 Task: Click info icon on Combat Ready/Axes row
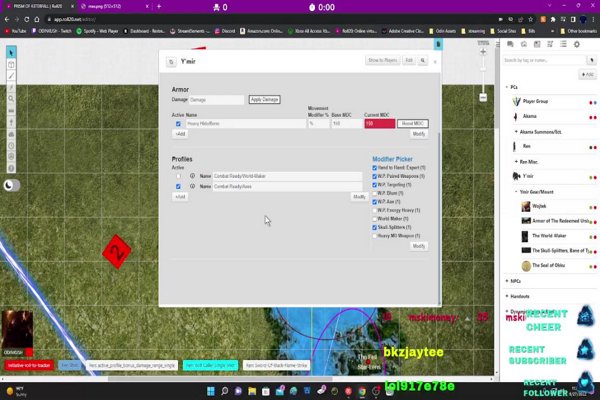coord(192,186)
